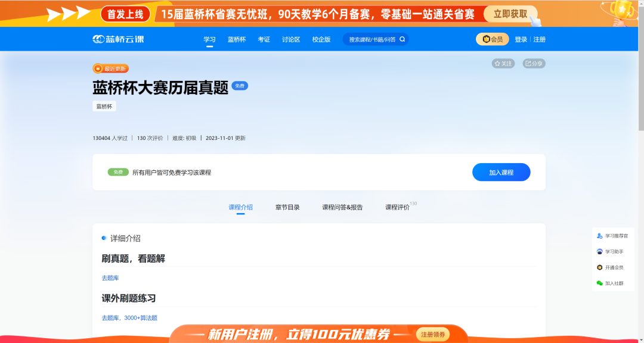
Task: Click the 课外刷题练习 heading
Action: click(x=129, y=299)
